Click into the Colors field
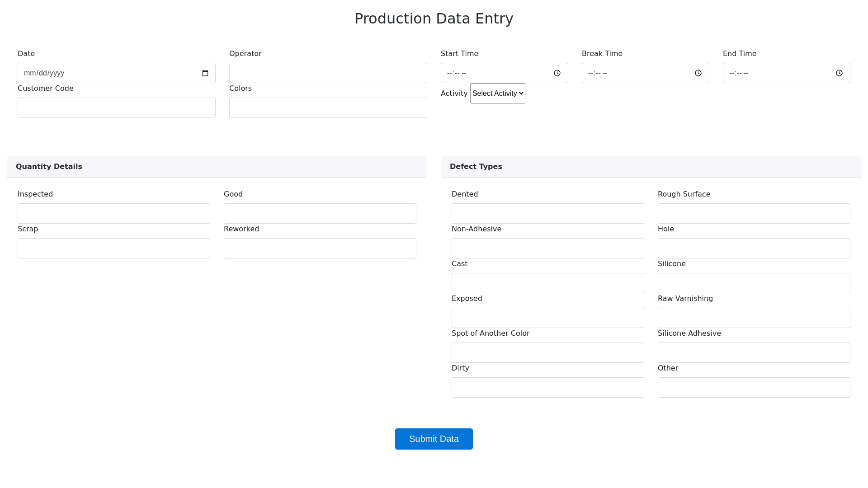The image size is (868, 488). [328, 108]
